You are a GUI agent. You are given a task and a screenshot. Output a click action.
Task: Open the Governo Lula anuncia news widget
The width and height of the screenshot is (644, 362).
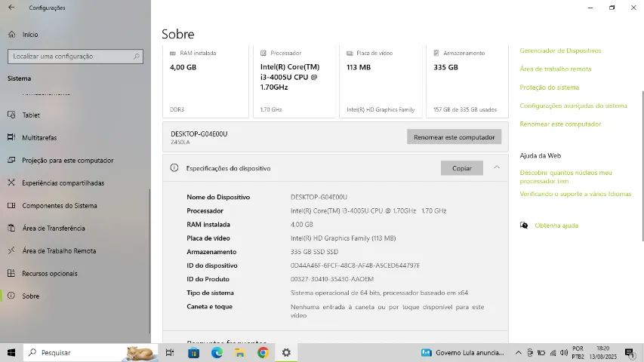(x=462, y=352)
